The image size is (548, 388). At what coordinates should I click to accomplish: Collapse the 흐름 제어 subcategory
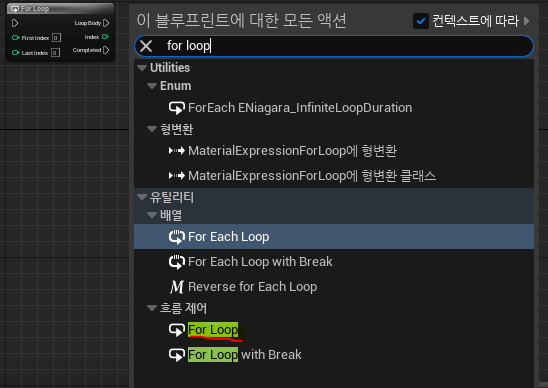click(x=152, y=308)
